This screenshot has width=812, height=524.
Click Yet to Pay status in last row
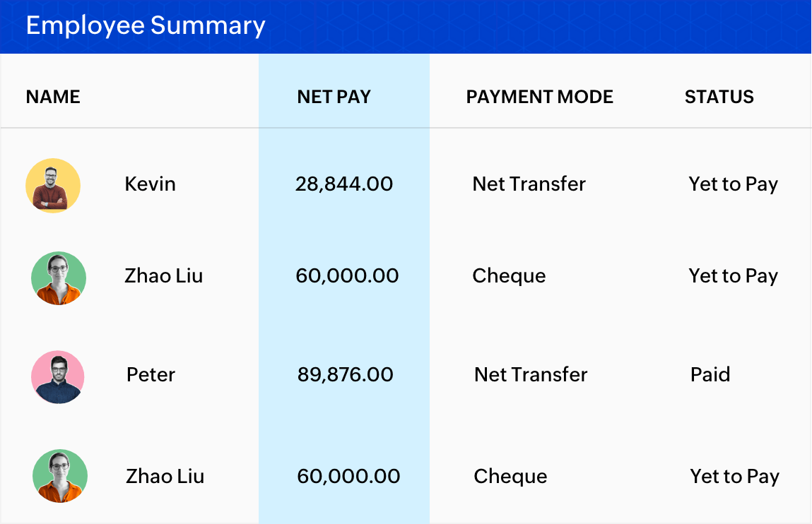click(734, 476)
